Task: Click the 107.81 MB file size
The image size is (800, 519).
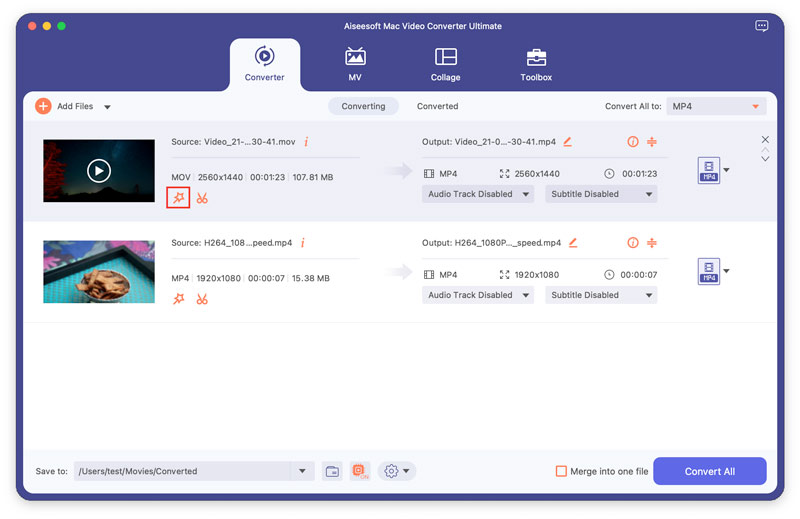Action: [x=313, y=177]
